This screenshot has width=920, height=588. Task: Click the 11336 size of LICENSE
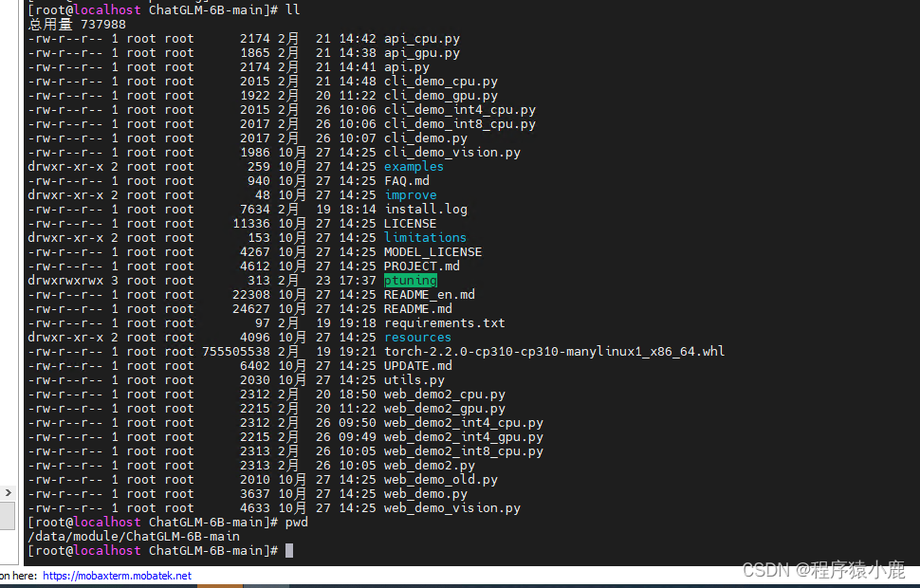(251, 224)
